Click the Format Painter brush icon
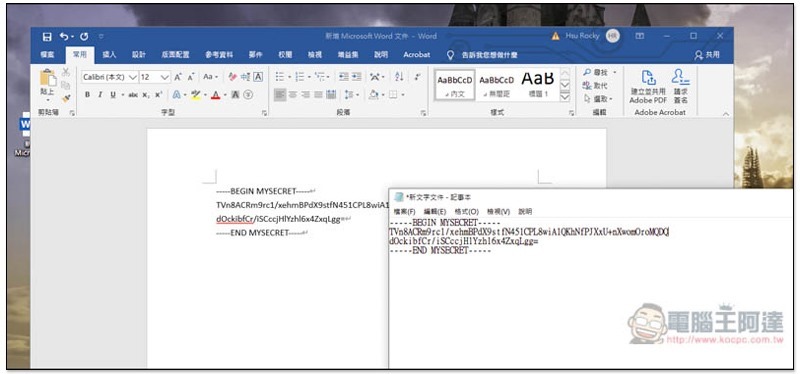Viewport: 800px width, 374px height. coord(66,98)
